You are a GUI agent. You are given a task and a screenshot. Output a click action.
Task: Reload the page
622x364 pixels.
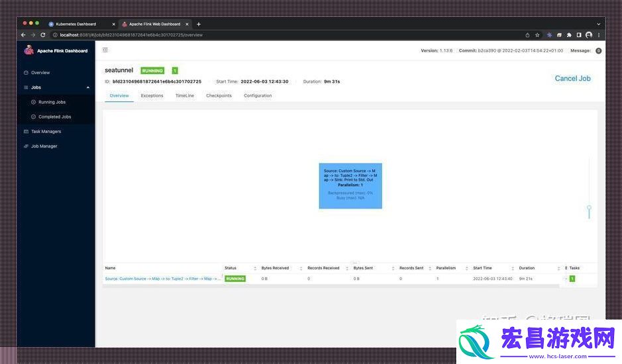click(43, 35)
